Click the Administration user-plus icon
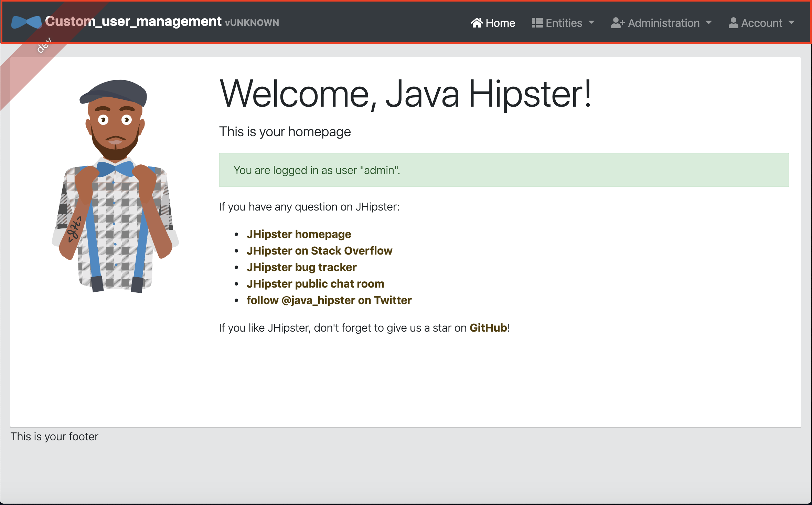812x505 pixels. coord(618,23)
